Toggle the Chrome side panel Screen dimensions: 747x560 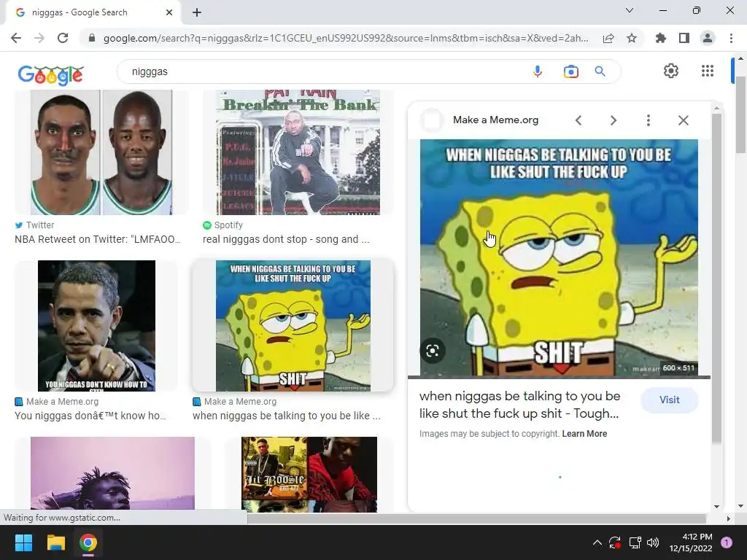tap(684, 38)
